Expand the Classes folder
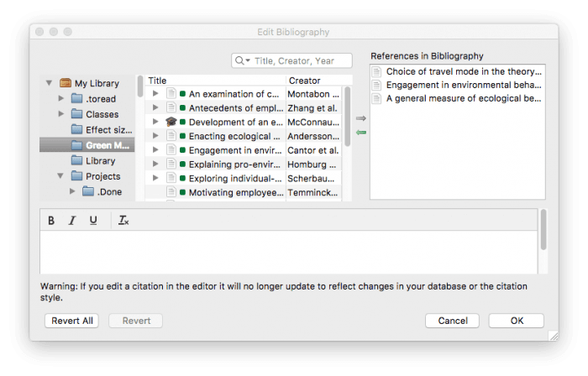Screen dimensions: 588x376 tap(61, 114)
